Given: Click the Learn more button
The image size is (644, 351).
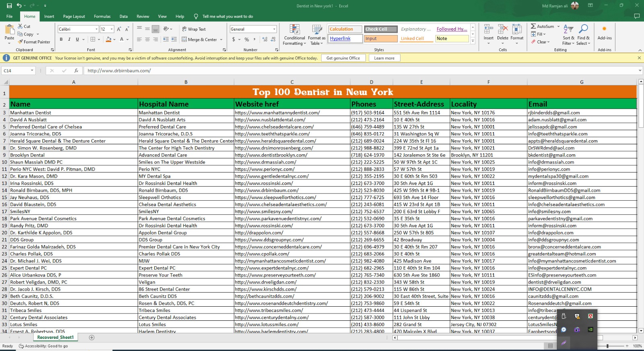Looking at the screenshot, I should [x=384, y=58].
